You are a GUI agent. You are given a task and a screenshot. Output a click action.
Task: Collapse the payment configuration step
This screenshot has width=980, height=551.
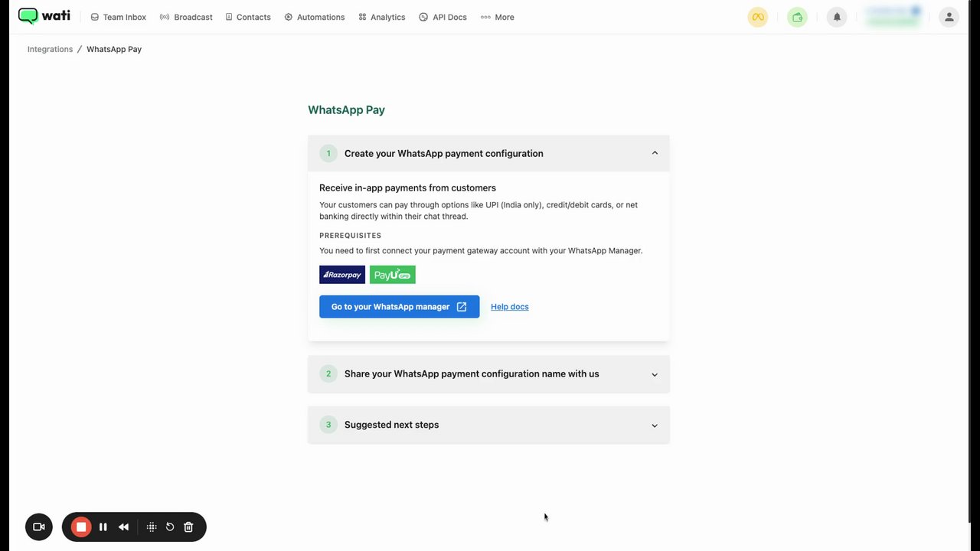click(x=655, y=153)
